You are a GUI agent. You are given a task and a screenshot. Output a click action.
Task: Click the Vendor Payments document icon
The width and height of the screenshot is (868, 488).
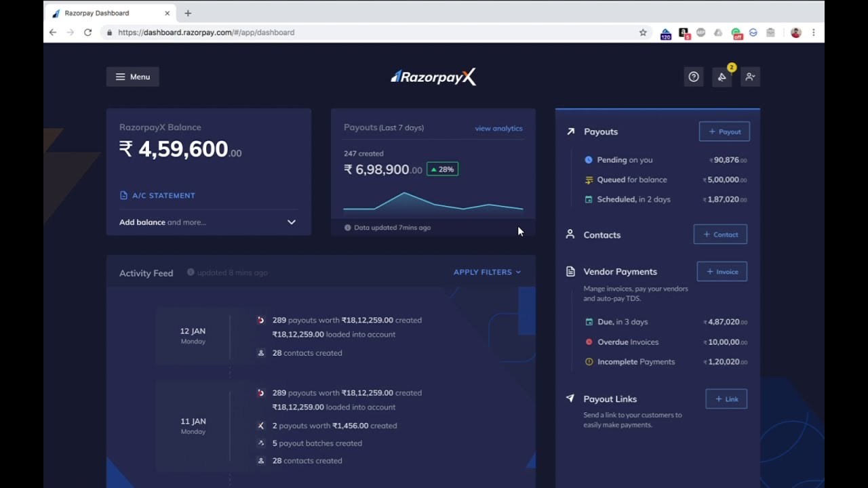click(570, 271)
